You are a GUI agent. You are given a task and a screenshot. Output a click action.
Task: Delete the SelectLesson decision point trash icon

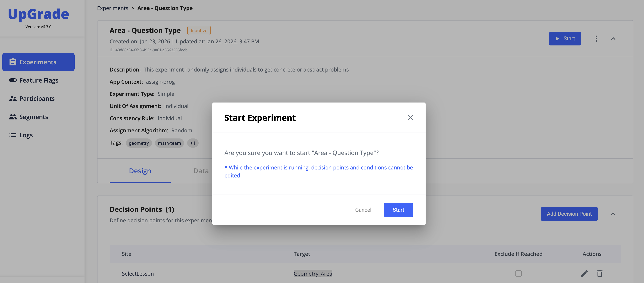(600, 273)
